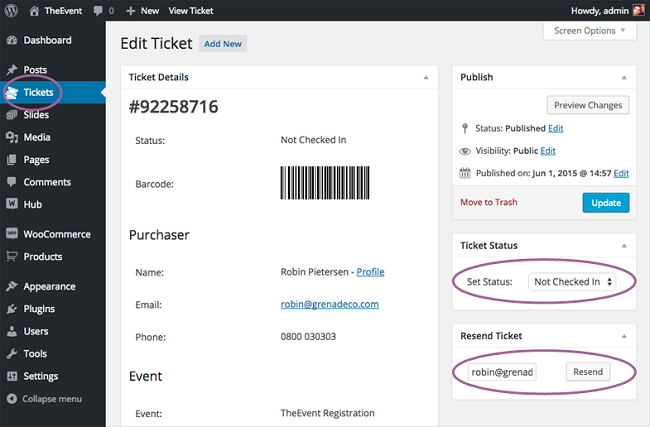Click the admin avatar thumbnail

[638, 10]
